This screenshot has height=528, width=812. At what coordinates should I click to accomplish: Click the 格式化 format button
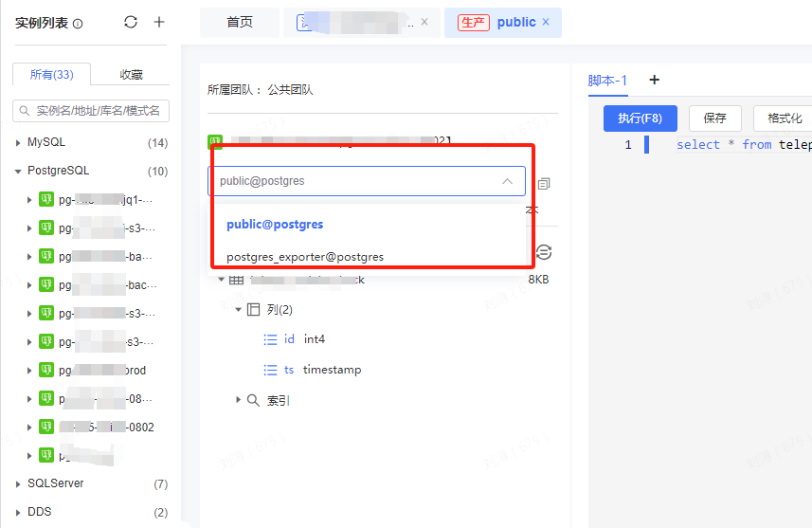click(x=784, y=118)
